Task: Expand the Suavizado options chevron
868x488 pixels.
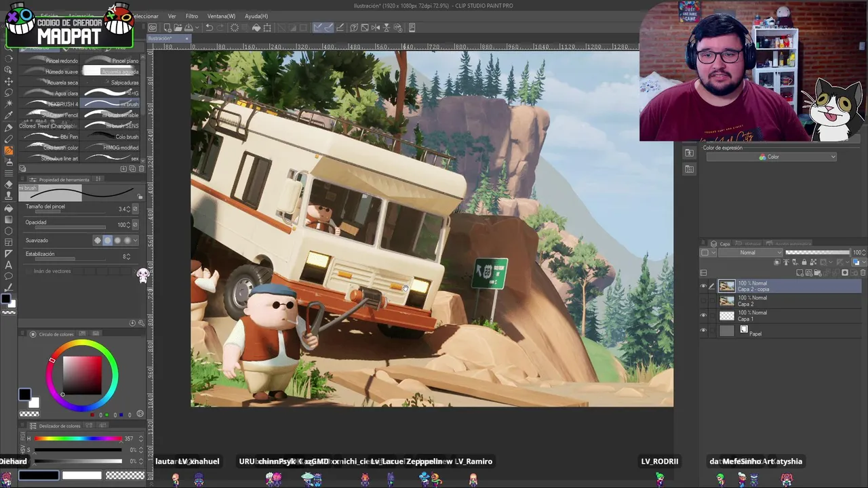Action: pyautogui.click(x=136, y=240)
